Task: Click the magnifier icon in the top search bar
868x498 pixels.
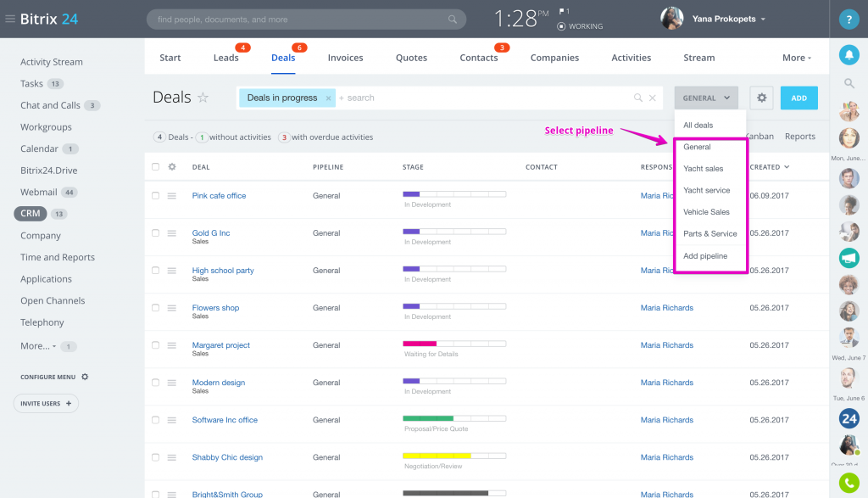Action: [x=453, y=20]
